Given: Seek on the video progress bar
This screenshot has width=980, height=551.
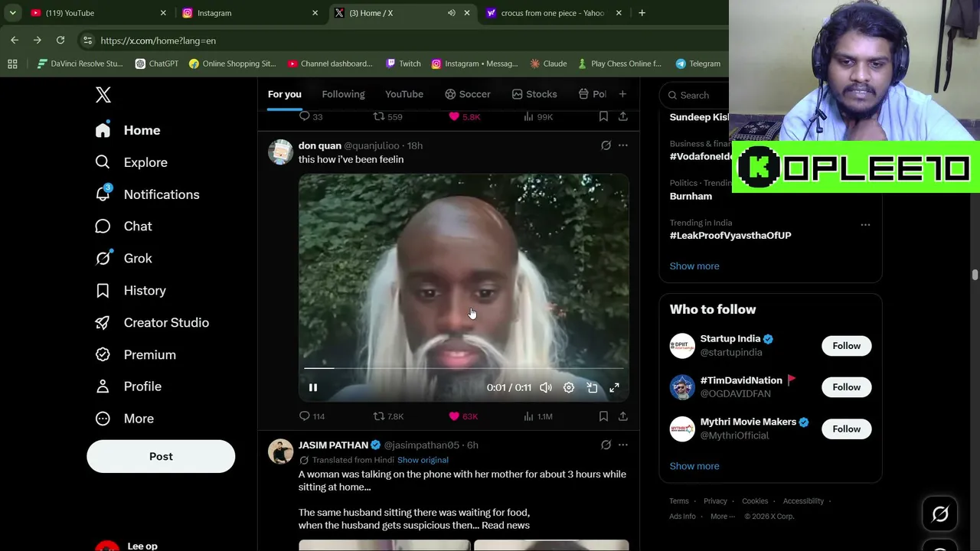Looking at the screenshot, I should (463, 368).
